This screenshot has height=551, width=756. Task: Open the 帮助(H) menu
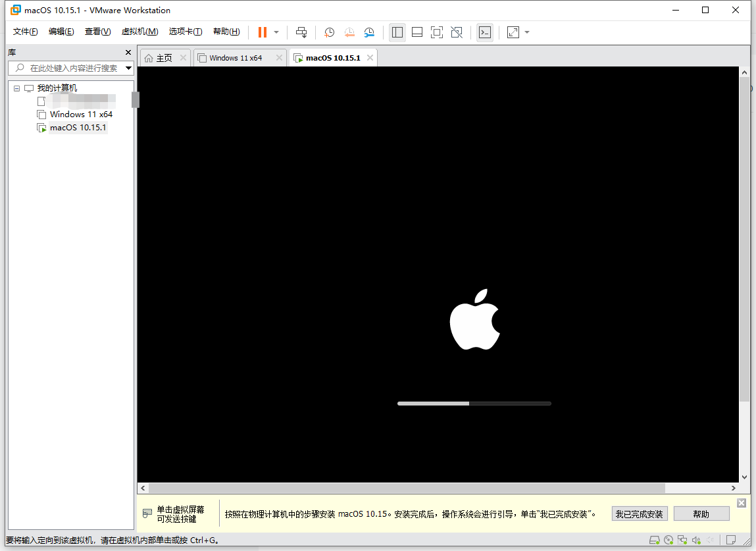click(x=226, y=32)
